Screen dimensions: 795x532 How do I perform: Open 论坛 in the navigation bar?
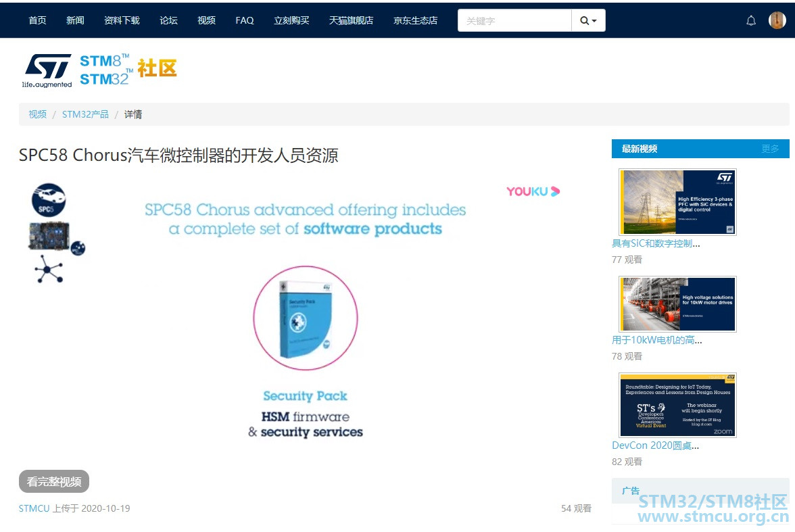(x=168, y=20)
